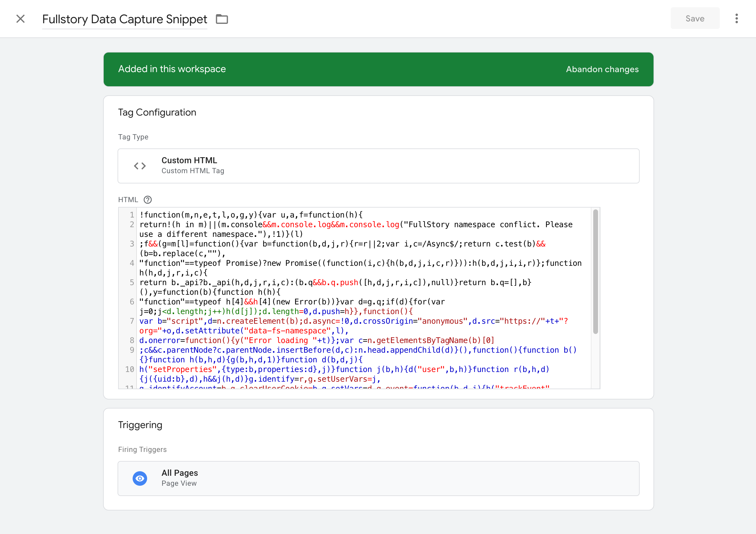Edit the tag name Fullstory Data Capture Snippet

click(124, 19)
